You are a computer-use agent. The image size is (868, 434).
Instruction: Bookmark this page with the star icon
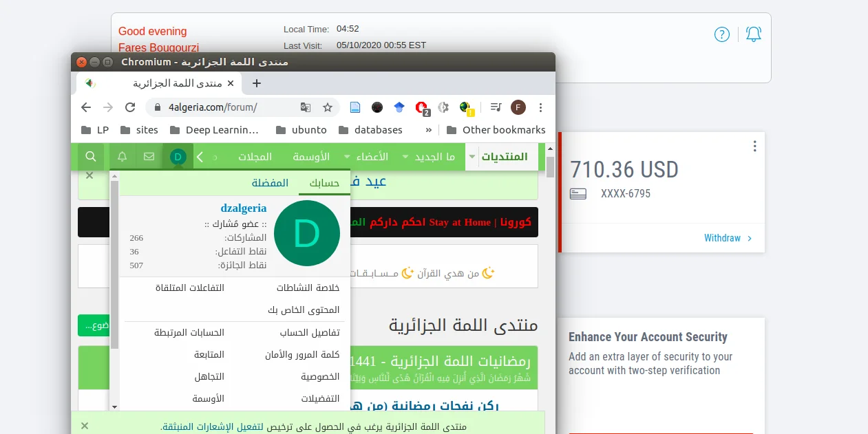[x=328, y=107]
